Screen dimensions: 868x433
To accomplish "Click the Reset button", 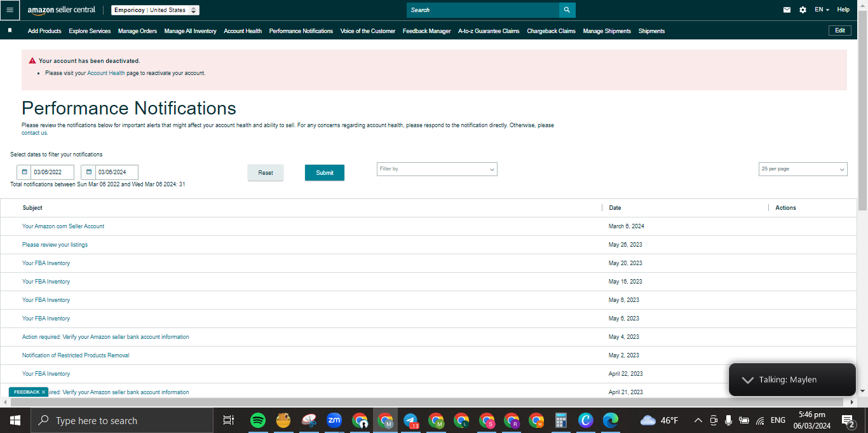I will [266, 173].
